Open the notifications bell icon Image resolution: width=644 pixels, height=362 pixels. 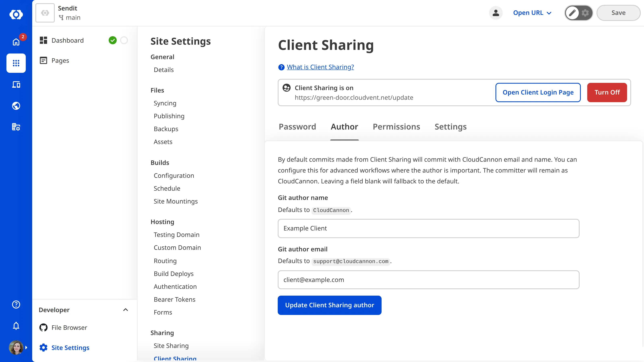pyautogui.click(x=16, y=326)
